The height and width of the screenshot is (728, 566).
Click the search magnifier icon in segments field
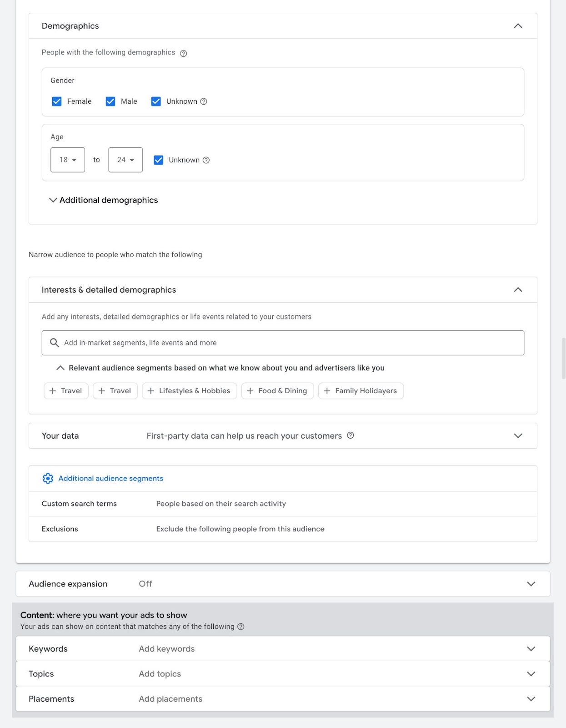[55, 343]
